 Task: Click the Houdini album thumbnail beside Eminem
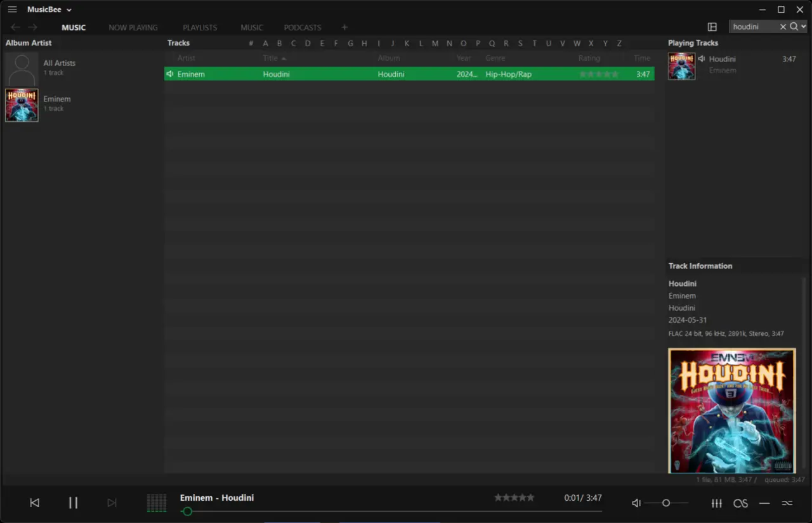point(22,105)
